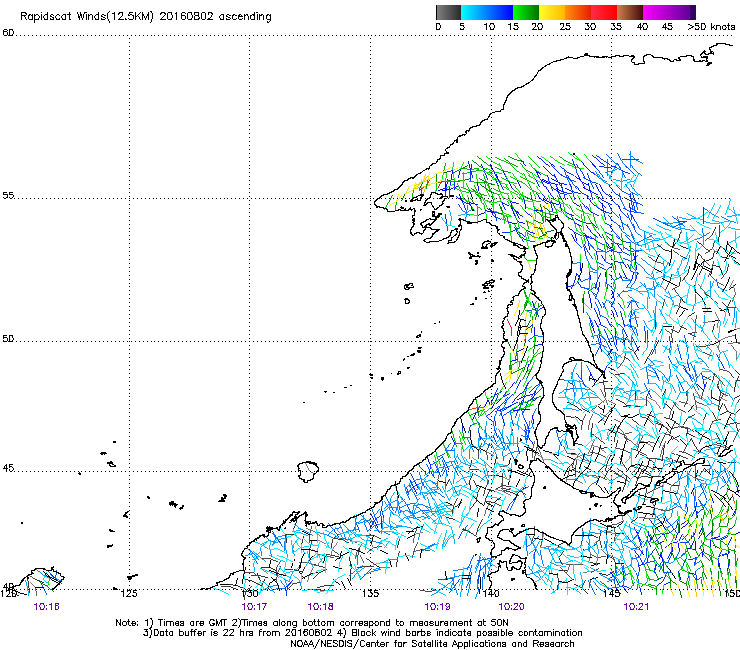
Task: Select the yellow 20-25 knots legend segment
Action: (552, 12)
